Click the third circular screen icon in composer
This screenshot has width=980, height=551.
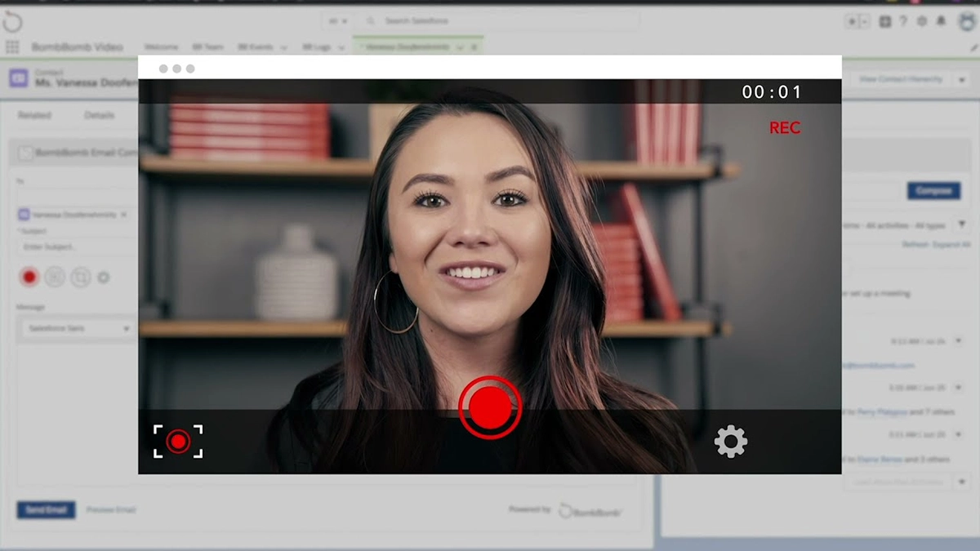tap(80, 278)
